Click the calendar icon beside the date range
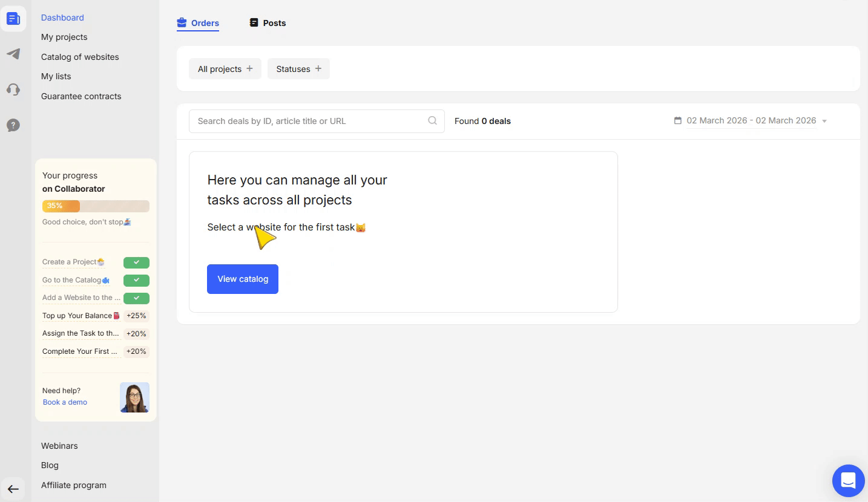The image size is (868, 502). [677, 120]
